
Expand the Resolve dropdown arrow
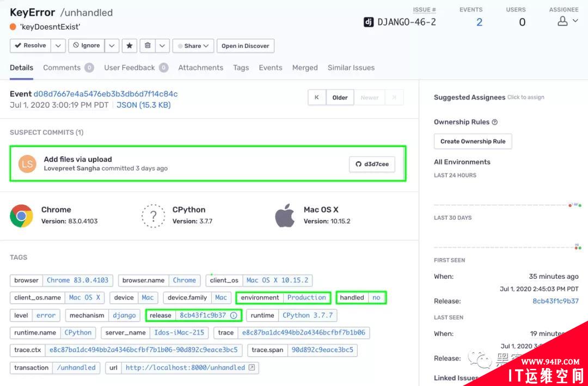(x=58, y=46)
